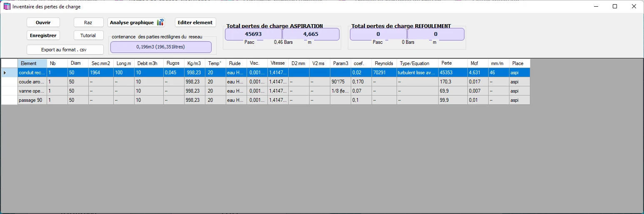Click the Perte value 170,3
The height and width of the screenshot is (214, 644).
click(453, 82)
